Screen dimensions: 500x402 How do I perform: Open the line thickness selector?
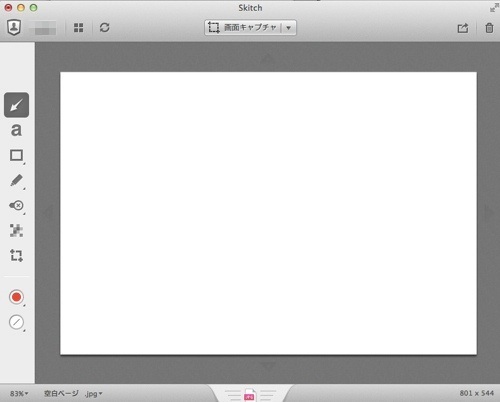pos(16,322)
